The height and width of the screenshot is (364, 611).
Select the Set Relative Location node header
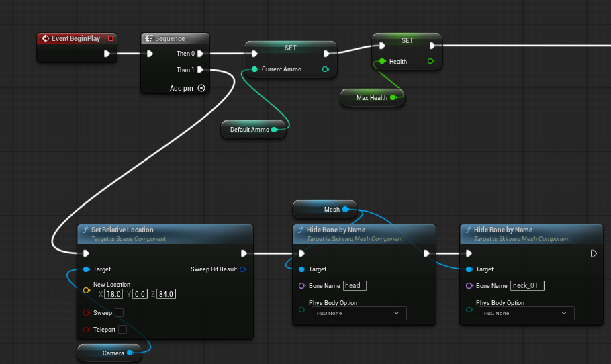(165, 234)
